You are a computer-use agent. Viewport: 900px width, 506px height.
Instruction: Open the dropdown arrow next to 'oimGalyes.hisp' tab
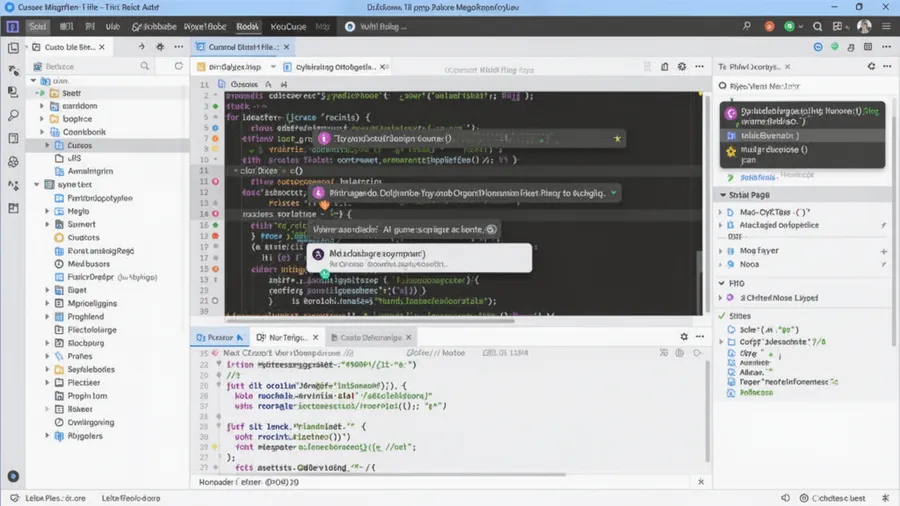pos(273,67)
